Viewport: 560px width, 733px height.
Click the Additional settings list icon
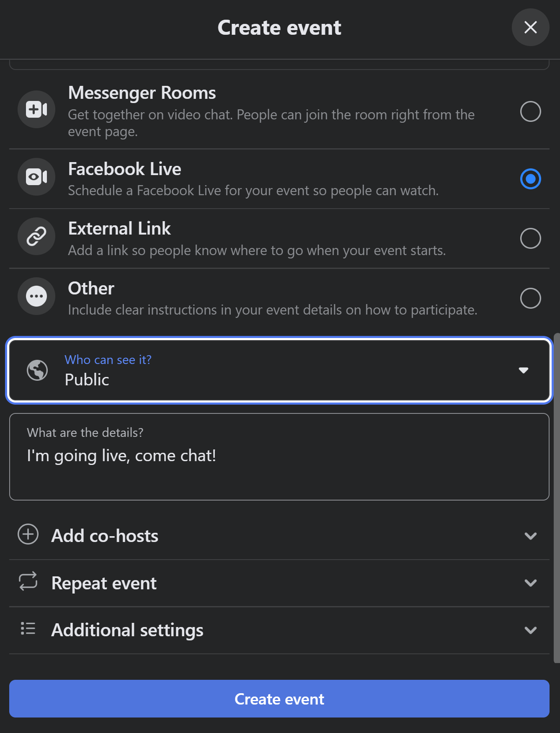click(x=28, y=628)
